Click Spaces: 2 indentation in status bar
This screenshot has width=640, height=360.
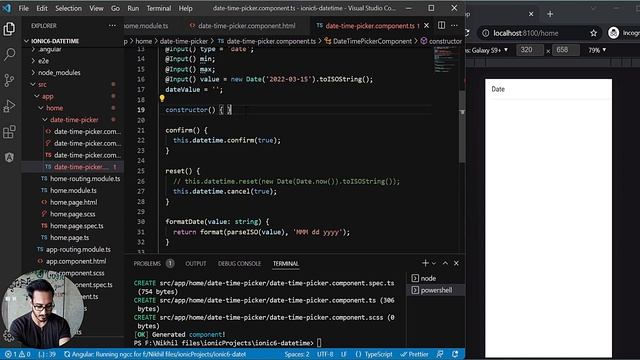pos(297,354)
